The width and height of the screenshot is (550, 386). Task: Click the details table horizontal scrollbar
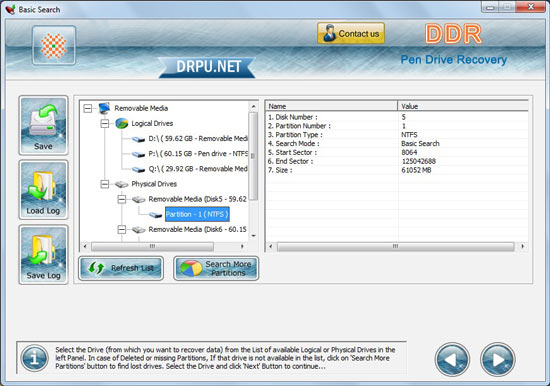pyautogui.click(x=396, y=246)
